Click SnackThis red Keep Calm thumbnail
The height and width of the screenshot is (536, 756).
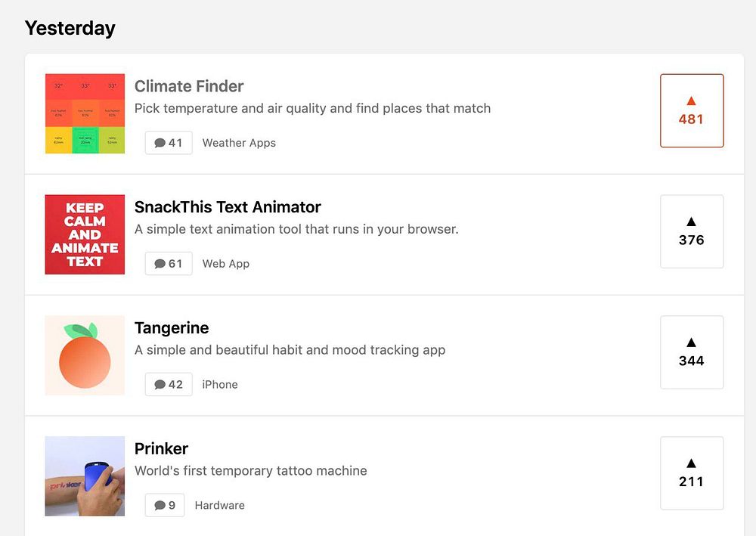pyautogui.click(x=85, y=234)
